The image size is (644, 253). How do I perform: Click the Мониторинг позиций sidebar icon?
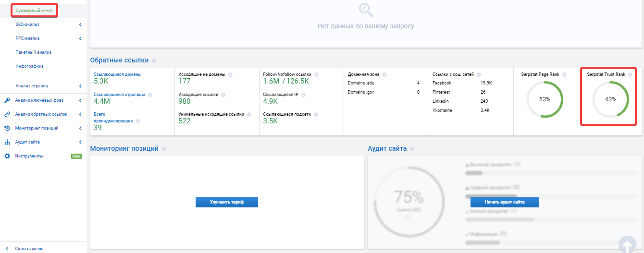pos(7,128)
